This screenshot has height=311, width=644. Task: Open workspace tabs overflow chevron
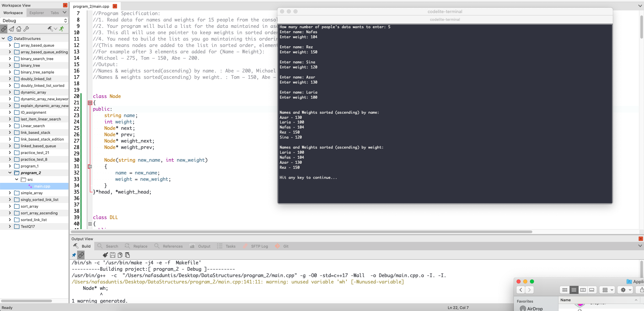(x=65, y=12)
